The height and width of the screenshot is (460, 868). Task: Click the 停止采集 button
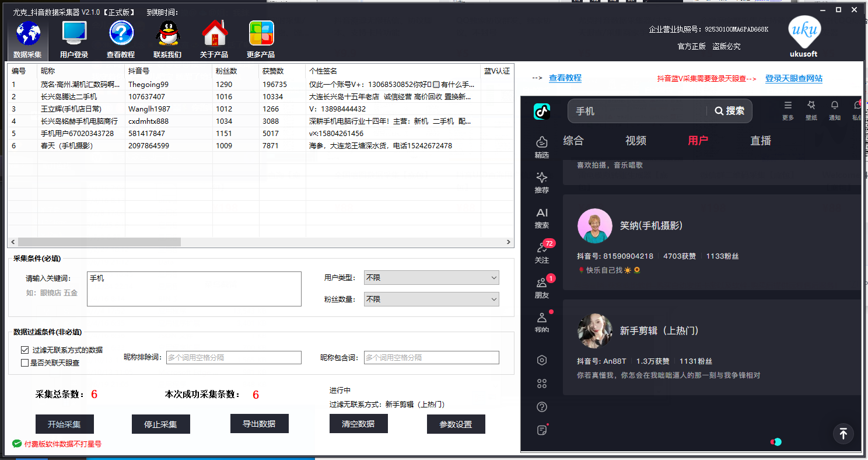click(160, 424)
